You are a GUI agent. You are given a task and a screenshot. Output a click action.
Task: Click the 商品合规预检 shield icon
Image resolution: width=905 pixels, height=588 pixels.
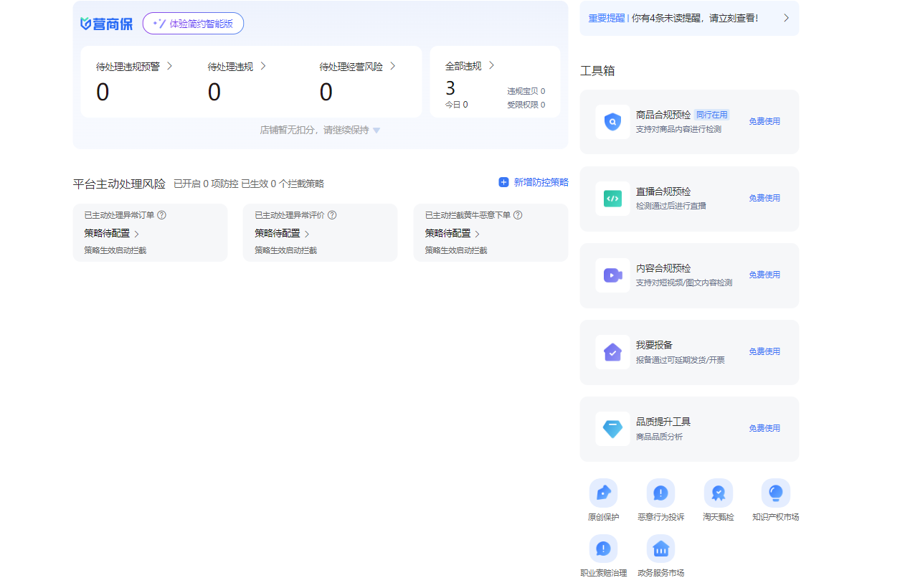(x=612, y=122)
